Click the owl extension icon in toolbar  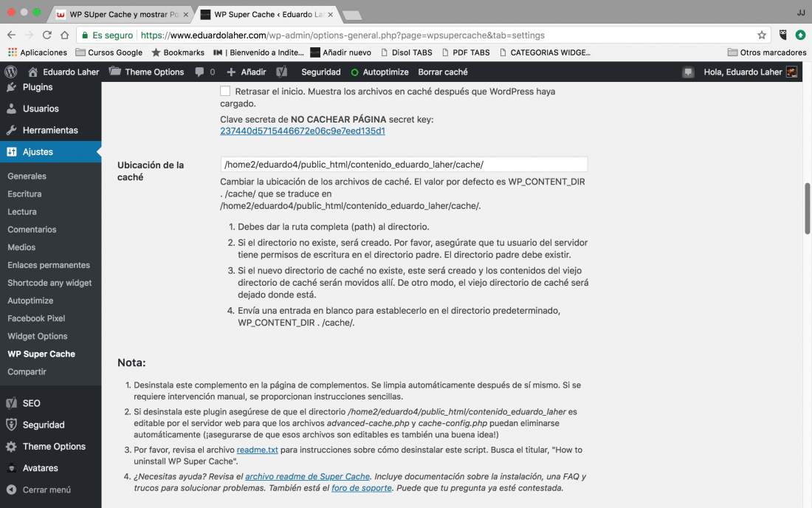[783, 35]
